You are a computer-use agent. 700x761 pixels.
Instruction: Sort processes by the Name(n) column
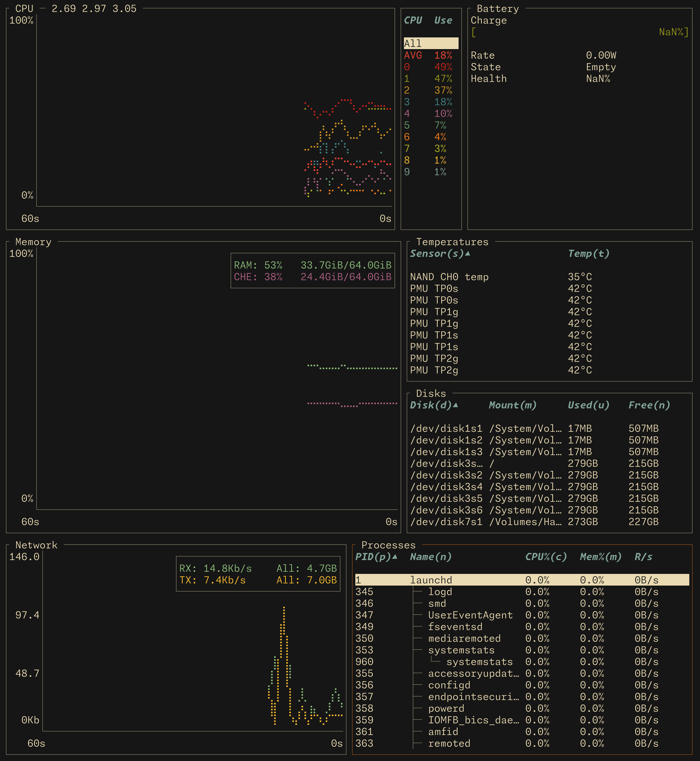point(431,557)
